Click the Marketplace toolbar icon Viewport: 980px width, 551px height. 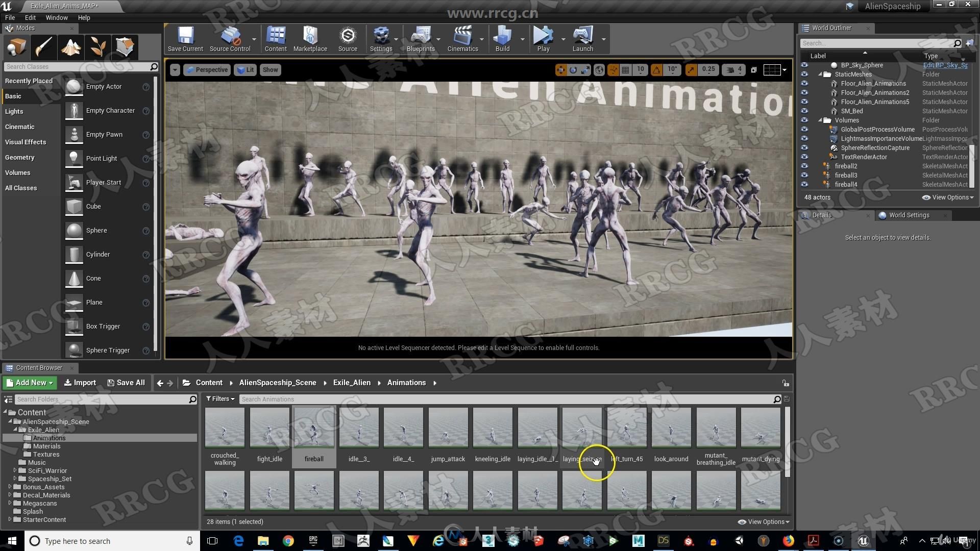tap(310, 38)
